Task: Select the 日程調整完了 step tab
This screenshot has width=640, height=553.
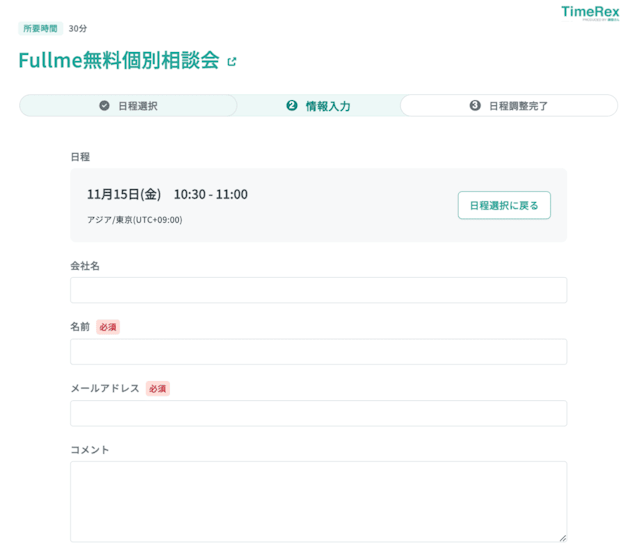Action: pos(509,106)
